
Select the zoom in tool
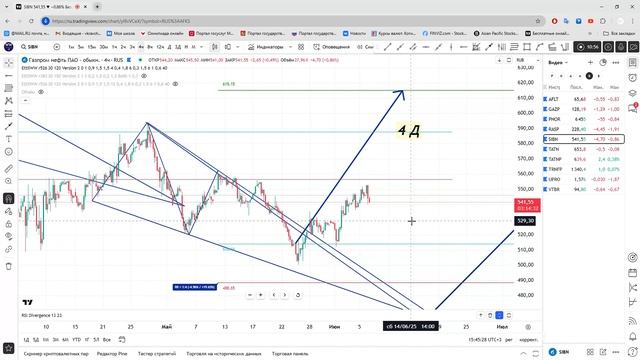point(9,181)
